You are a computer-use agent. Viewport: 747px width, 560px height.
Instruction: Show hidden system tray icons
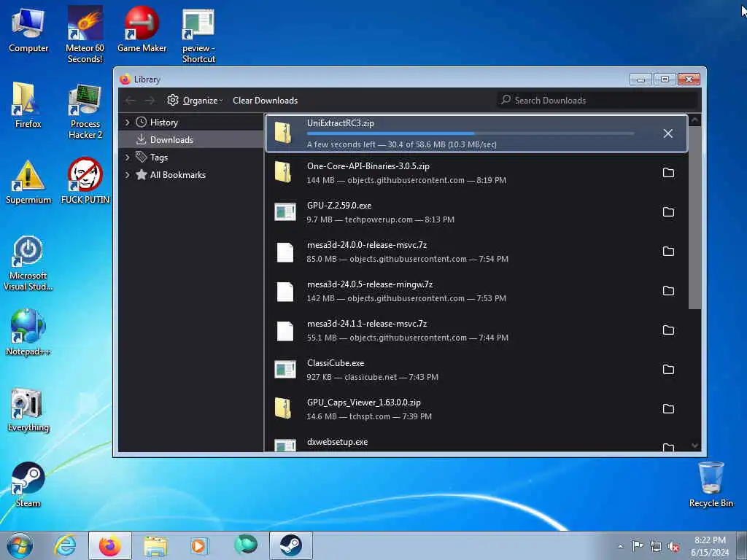620,546
